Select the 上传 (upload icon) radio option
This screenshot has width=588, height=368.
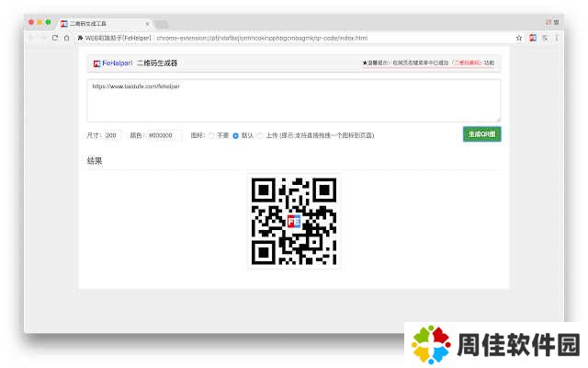point(260,135)
